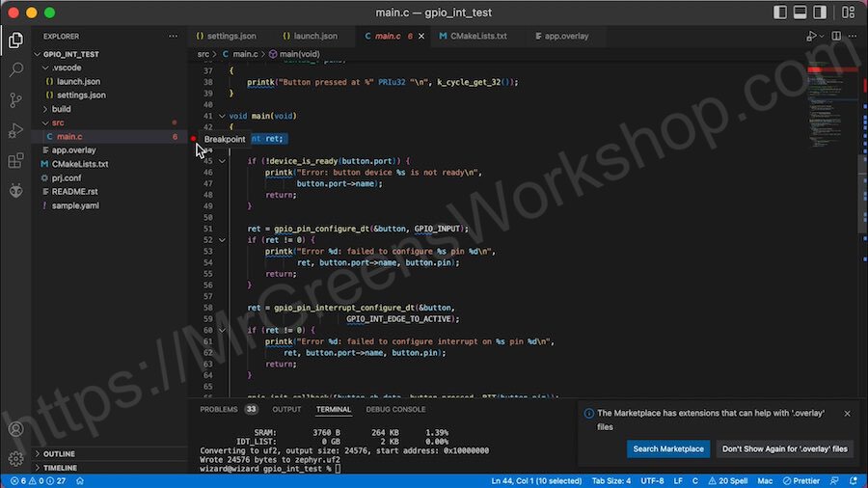Open the Accounts icon
Viewport: 868px width, 488px height.
15,429
